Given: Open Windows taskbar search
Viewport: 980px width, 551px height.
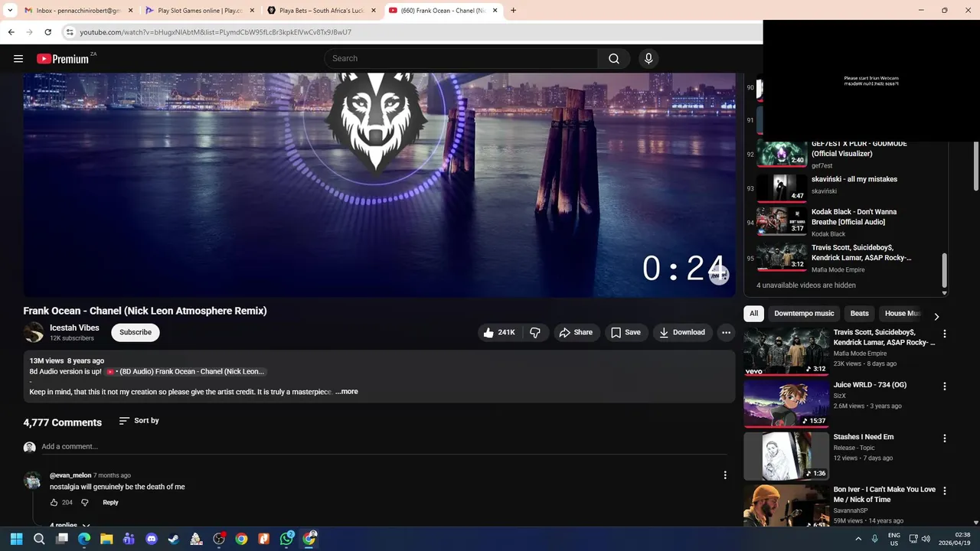Looking at the screenshot, I should click(39, 539).
